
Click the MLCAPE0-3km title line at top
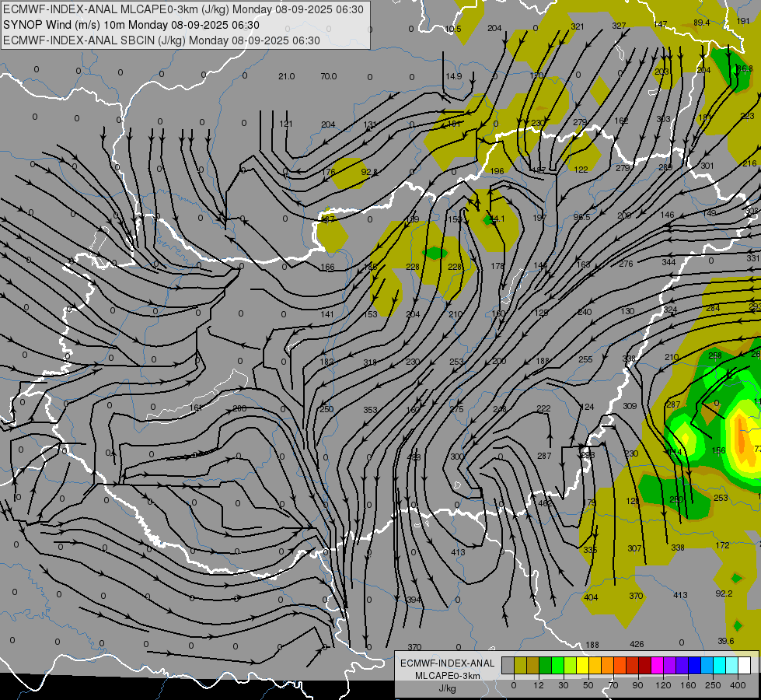(x=183, y=9)
